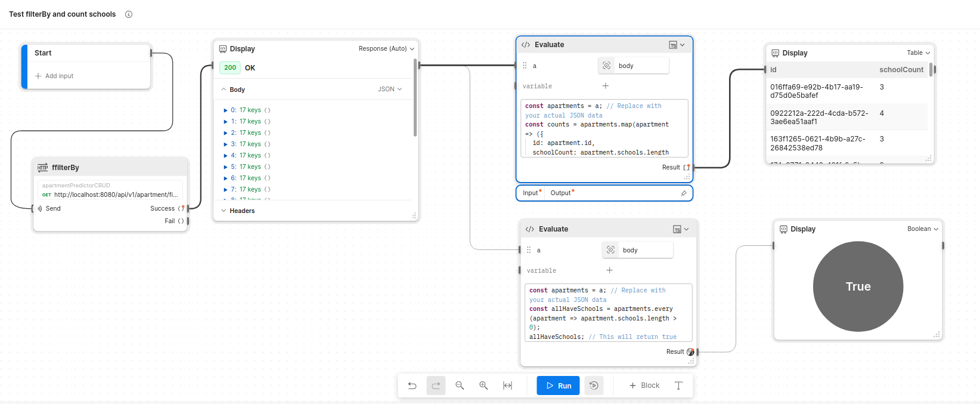Click the fit-to-width icon in toolbar

[507, 386]
